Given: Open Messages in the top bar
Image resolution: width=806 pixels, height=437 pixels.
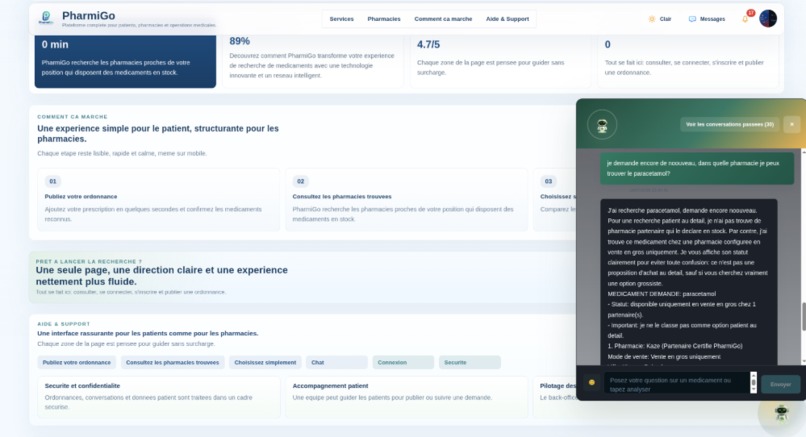Looking at the screenshot, I should pos(707,19).
